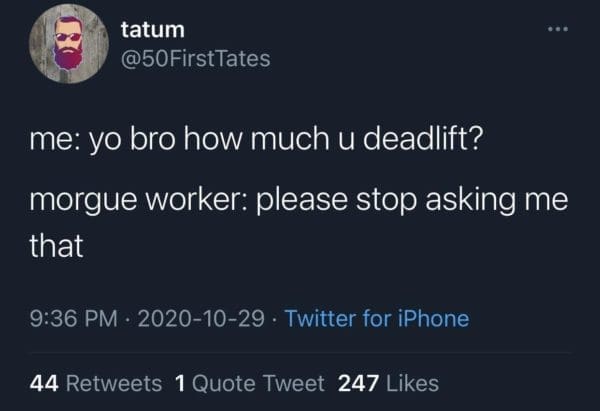Open the 1 Quote Tweet list
Screen dimensions: 600x411
coord(249,382)
